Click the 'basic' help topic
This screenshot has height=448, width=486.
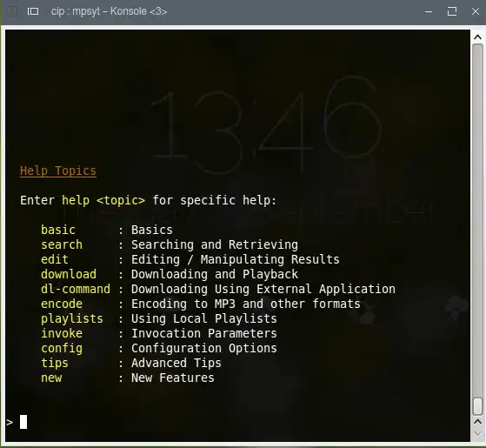[58, 230]
